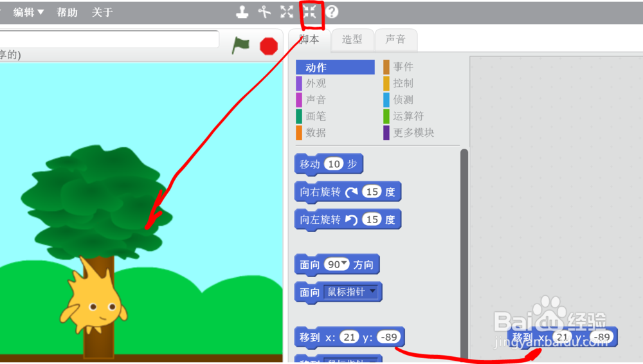Image resolution: width=643 pixels, height=364 pixels.
Task: Switch to the 声音 sounds tab
Action: coord(395,40)
